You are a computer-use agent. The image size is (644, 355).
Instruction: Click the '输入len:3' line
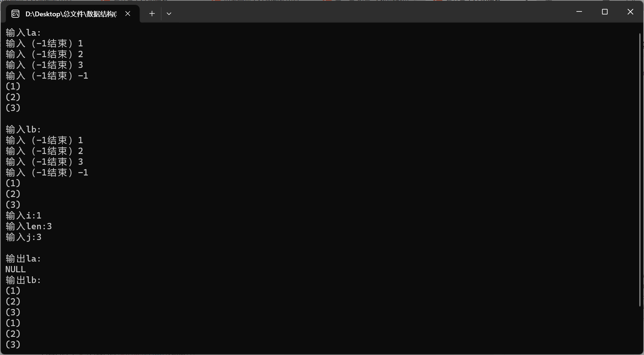coord(29,226)
